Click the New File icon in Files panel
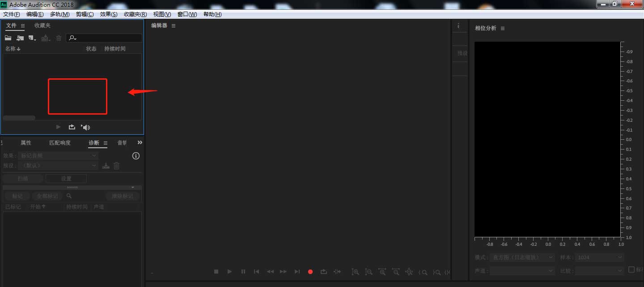This screenshot has width=644, height=287. click(x=32, y=38)
